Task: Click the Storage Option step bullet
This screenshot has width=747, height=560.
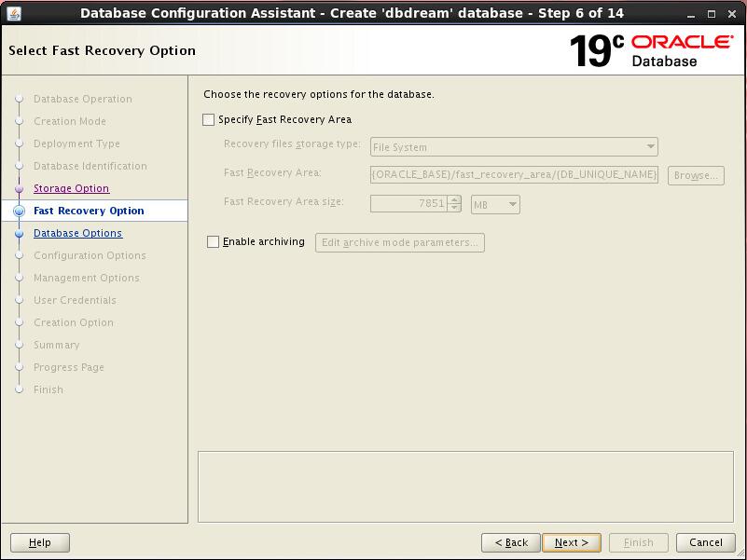Action: tap(19, 188)
